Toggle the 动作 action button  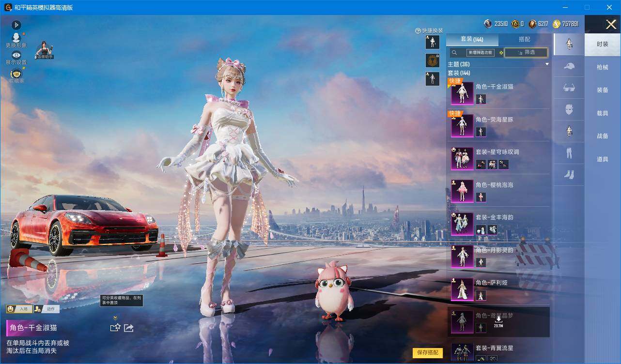[47, 309]
